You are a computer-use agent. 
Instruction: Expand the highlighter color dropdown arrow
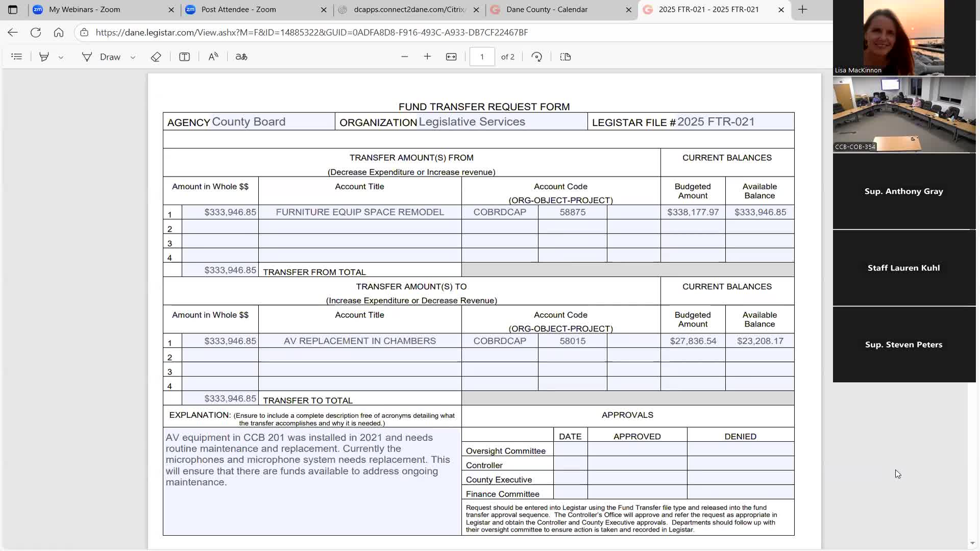[61, 57]
